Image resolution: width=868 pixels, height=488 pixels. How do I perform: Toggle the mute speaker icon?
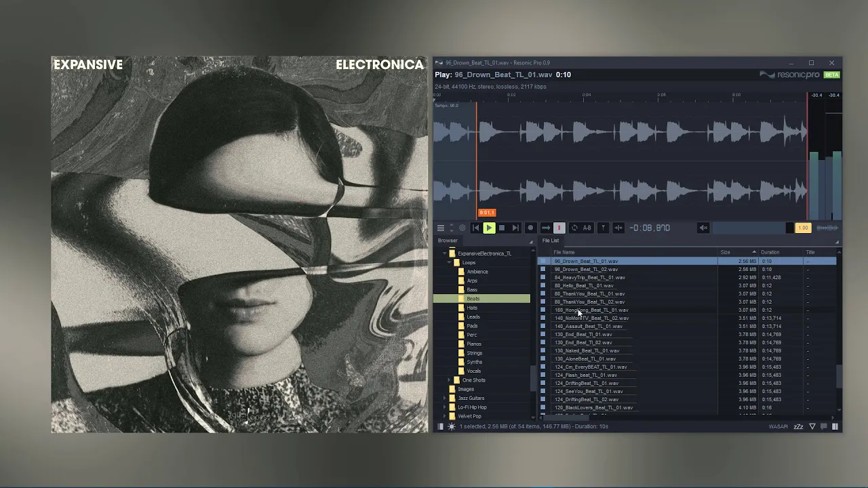703,228
